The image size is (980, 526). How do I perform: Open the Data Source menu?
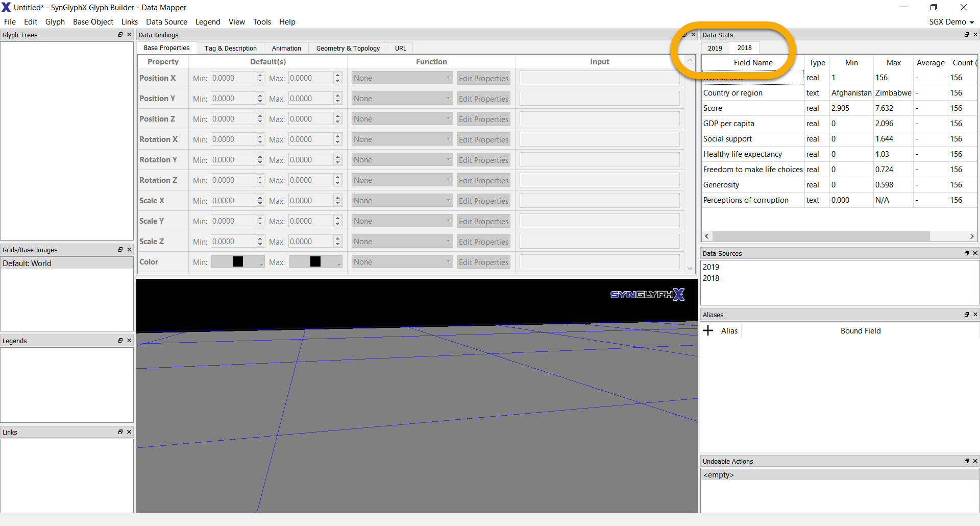coord(166,22)
